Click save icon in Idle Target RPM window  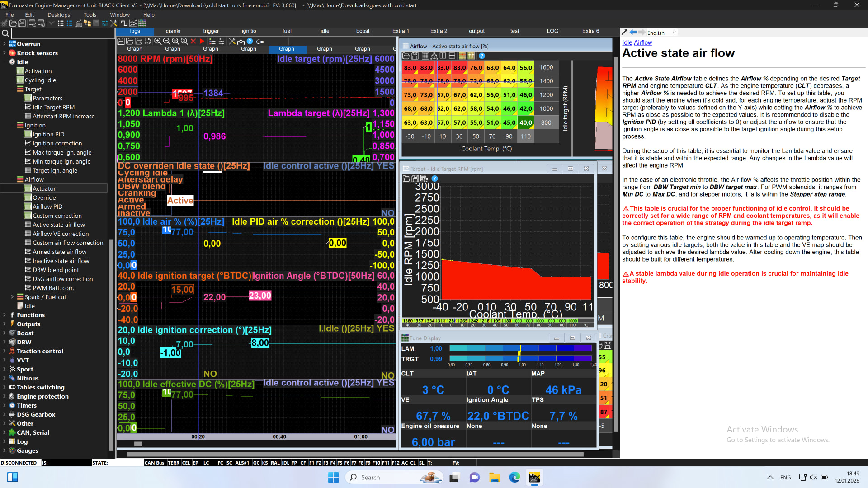tap(415, 178)
